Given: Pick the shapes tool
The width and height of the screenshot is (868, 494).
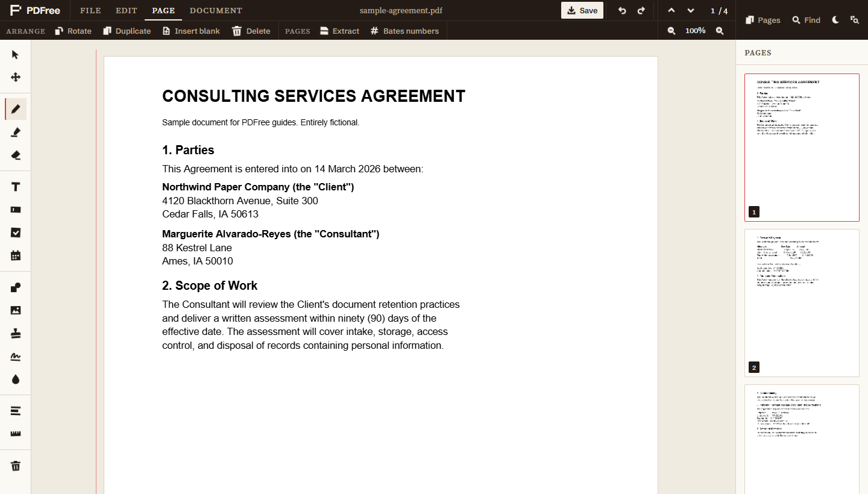Looking at the screenshot, I should pyautogui.click(x=16, y=287).
